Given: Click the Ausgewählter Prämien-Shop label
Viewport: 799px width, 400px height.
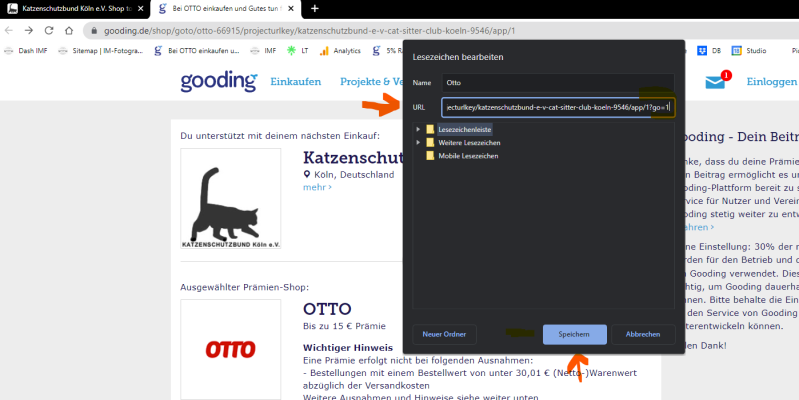Looking at the screenshot, I should 245,287.
